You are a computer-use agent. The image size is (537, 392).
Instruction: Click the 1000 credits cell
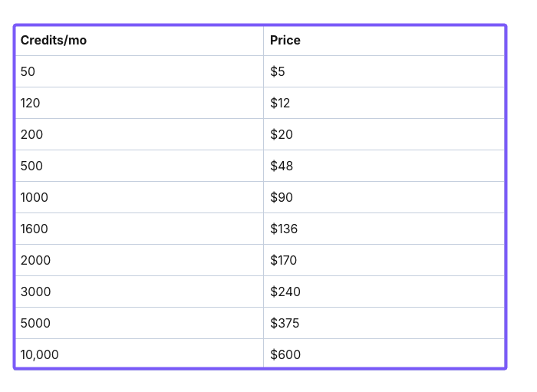35,197
